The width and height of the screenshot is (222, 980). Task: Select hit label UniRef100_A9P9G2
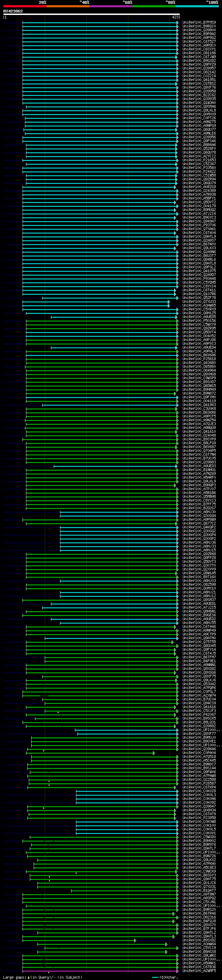[x=199, y=38]
